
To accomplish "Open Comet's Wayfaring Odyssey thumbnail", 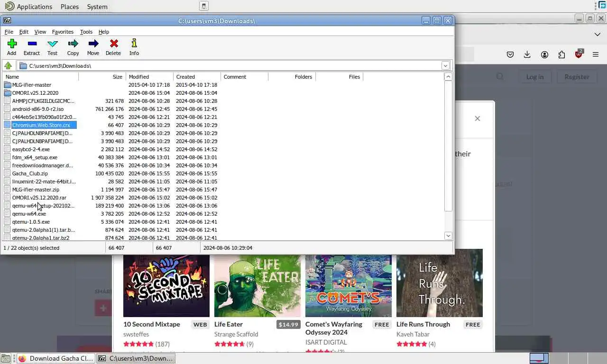I will (349, 286).
